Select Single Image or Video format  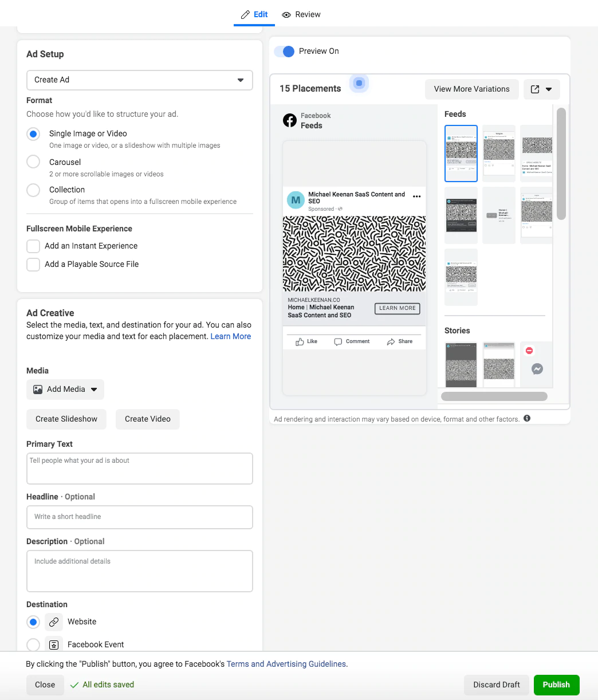[33, 134]
